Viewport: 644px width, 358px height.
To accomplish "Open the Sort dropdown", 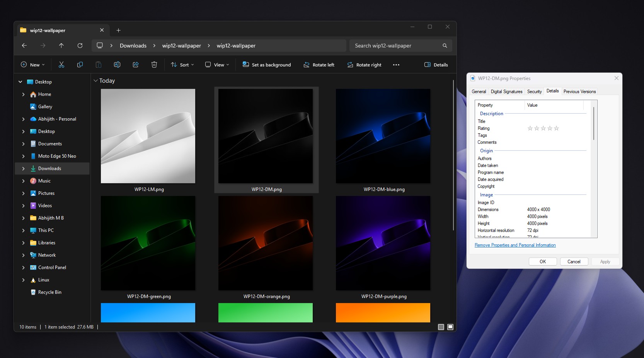I will (182, 65).
